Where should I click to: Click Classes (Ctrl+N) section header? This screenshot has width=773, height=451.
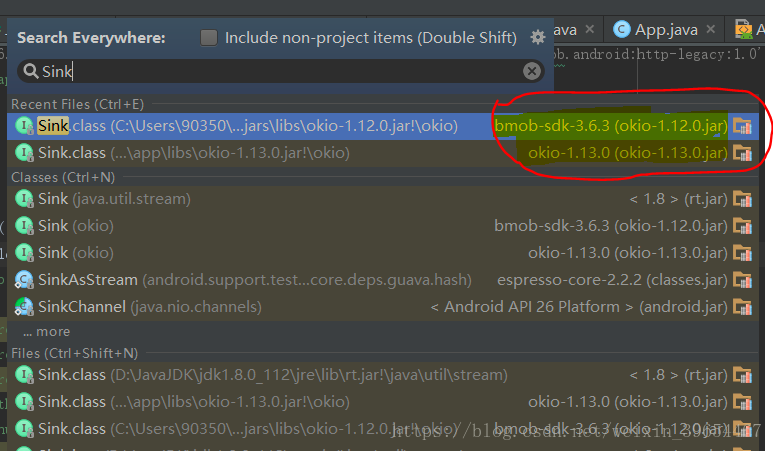tap(63, 177)
